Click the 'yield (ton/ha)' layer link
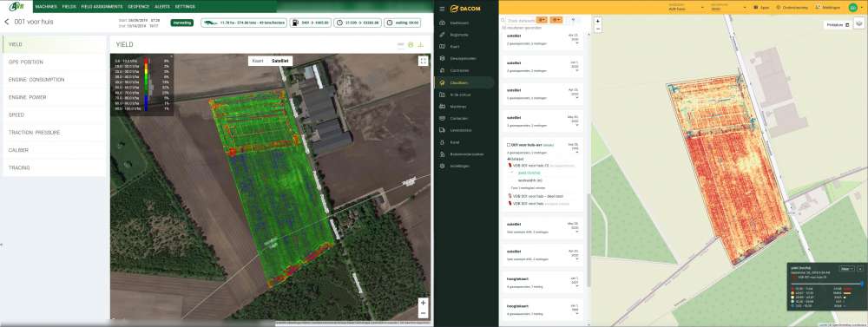The image size is (868, 327). (x=529, y=173)
